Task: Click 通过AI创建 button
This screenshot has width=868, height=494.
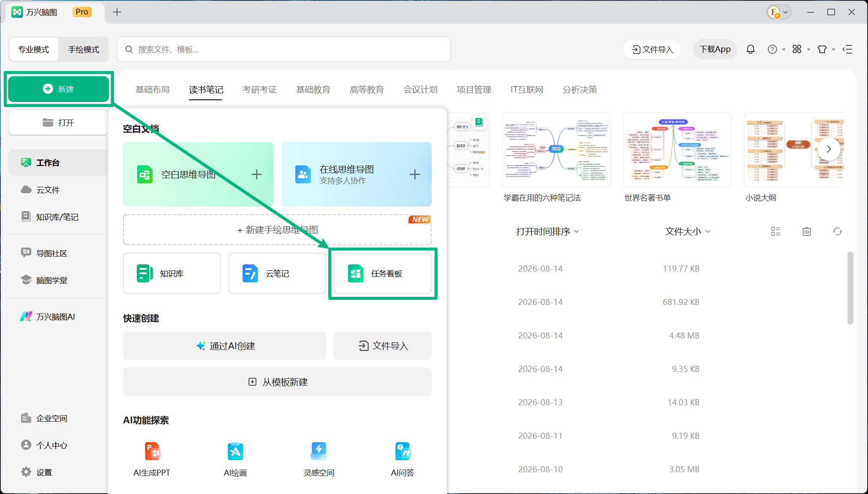Action: [x=225, y=346]
